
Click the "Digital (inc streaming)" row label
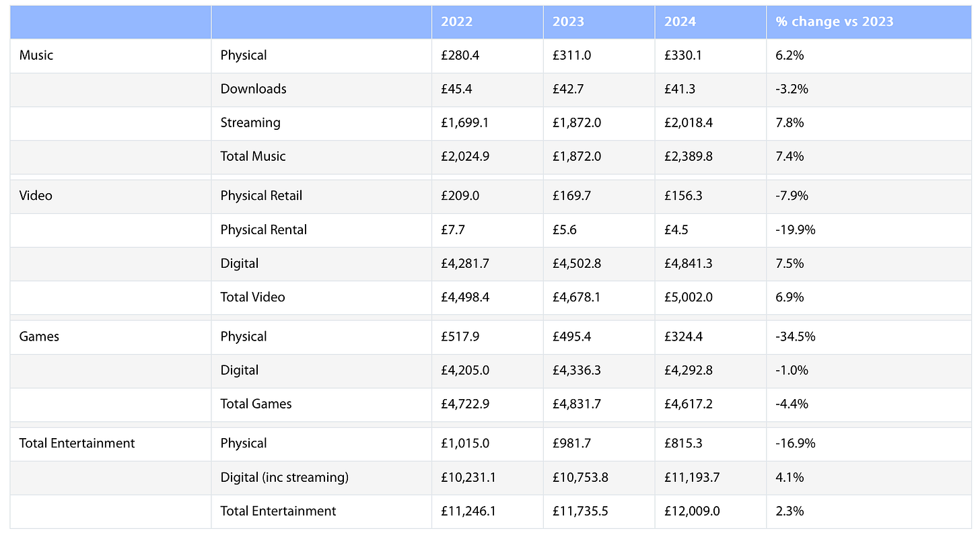click(285, 477)
